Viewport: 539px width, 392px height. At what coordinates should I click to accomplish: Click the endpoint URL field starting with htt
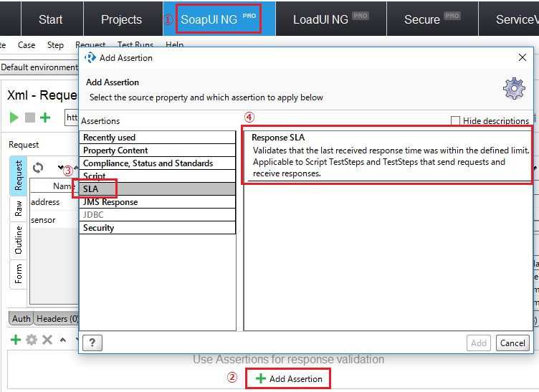tap(72, 118)
